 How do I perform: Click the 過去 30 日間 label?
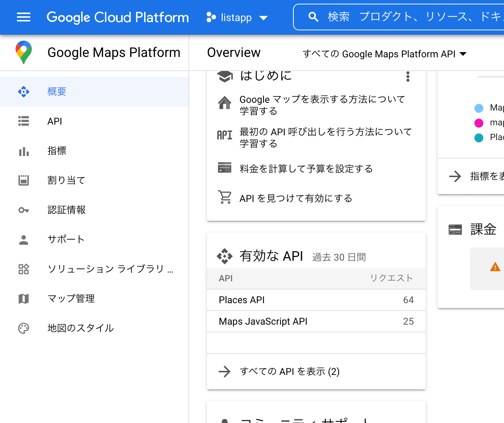tap(339, 257)
